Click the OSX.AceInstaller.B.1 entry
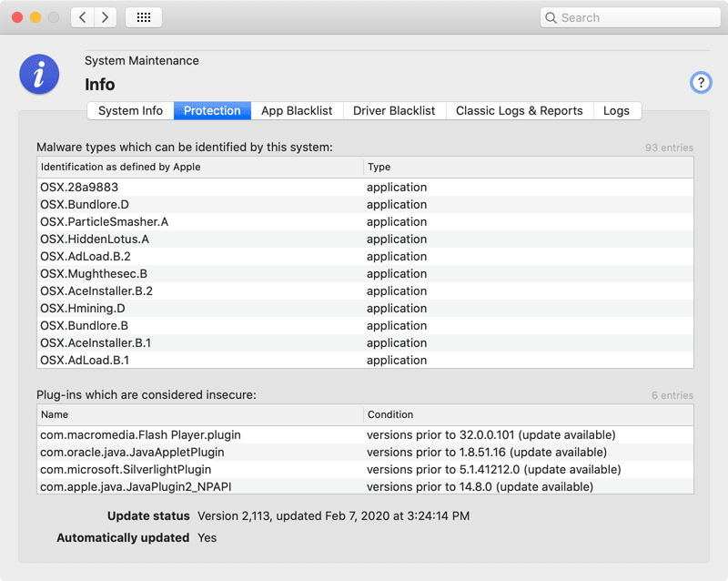 (x=366, y=343)
